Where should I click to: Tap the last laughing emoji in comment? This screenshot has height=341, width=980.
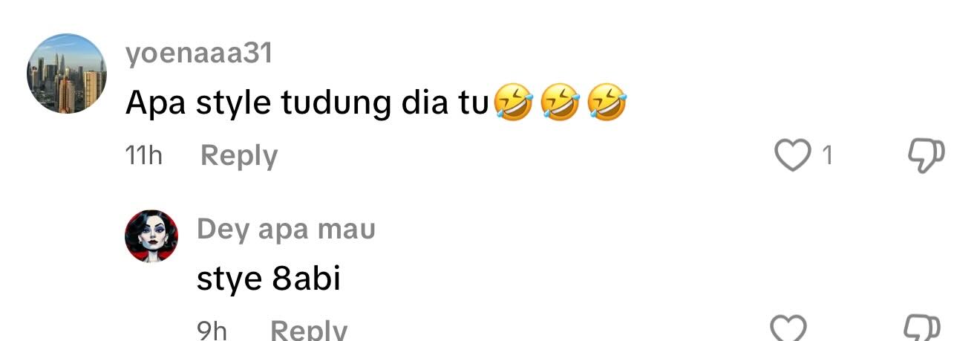pyautogui.click(x=607, y=103)
